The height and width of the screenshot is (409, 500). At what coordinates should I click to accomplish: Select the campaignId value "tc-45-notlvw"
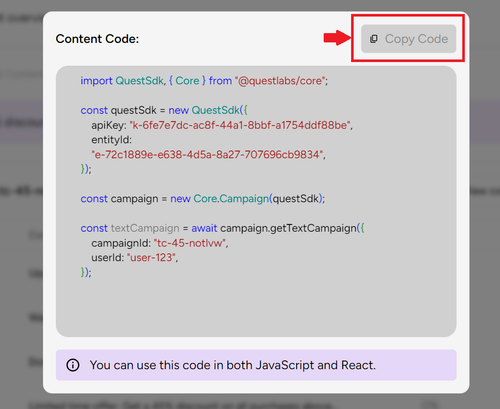click(190, 243)
